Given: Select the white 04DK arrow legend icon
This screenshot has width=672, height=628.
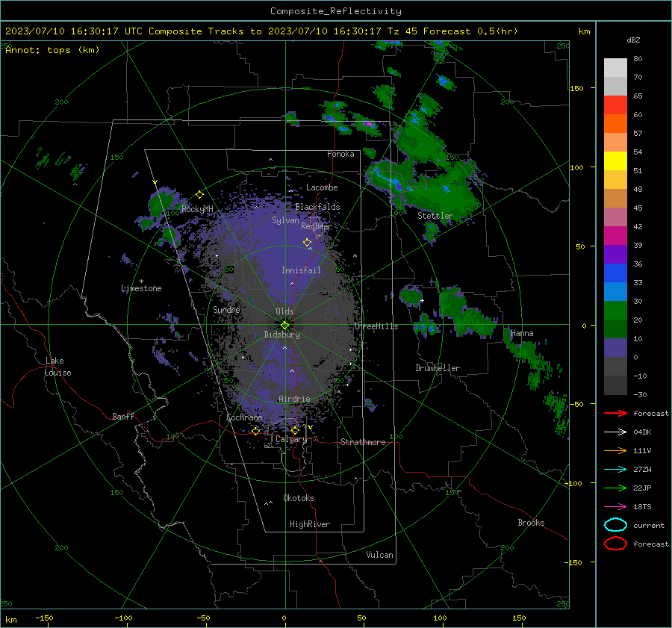Looking at the screenshot, I should pyautogui.click(x=615, y=432).
